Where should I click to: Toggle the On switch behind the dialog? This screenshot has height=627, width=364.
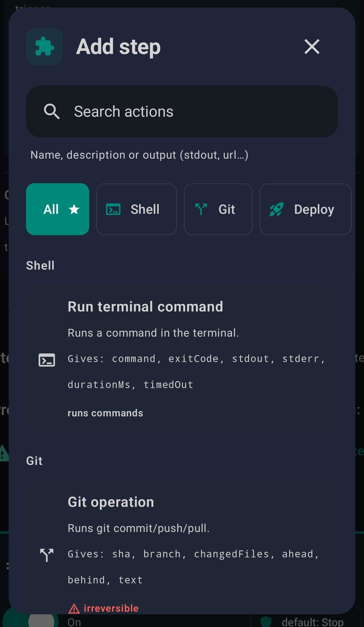click(30, 621)
